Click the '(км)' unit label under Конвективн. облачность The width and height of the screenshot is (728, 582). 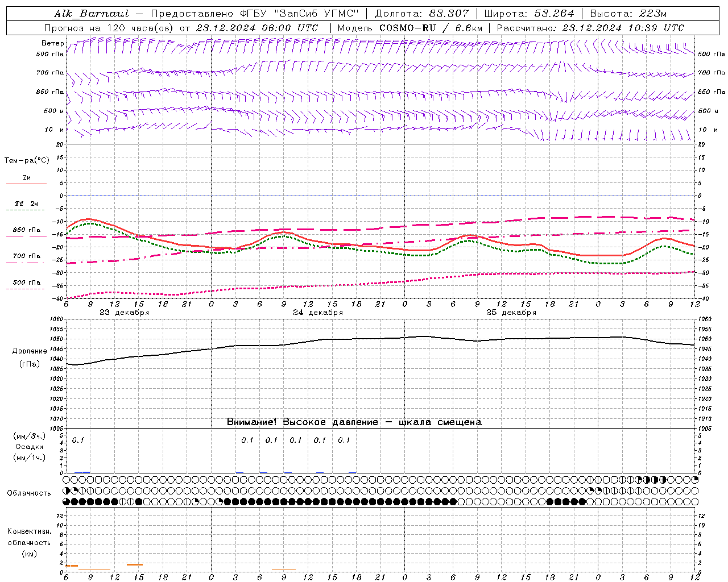point(30,554)
